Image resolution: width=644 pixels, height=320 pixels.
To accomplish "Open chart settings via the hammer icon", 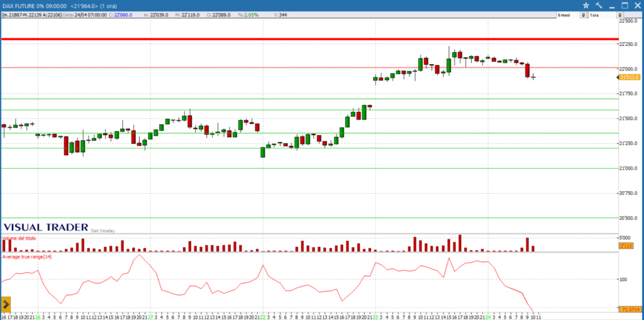I will [x=599, y=5].
